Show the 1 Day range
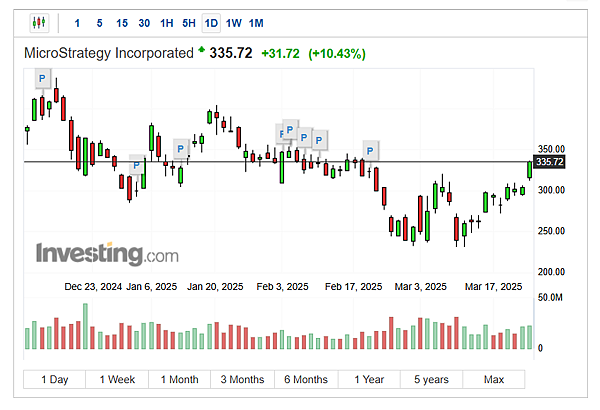The width and height of the screenshot is (600, 410). pos(55,379)
